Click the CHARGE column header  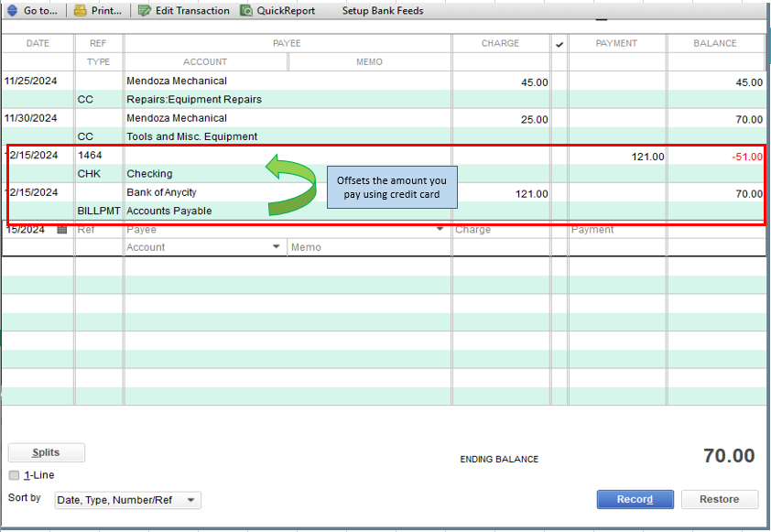[x=501, y=43]
